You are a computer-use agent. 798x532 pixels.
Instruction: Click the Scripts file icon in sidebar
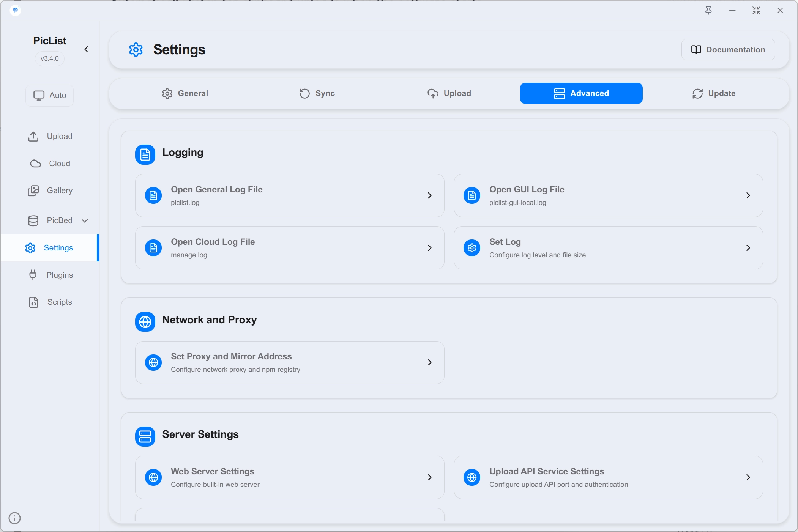point(34,302)
